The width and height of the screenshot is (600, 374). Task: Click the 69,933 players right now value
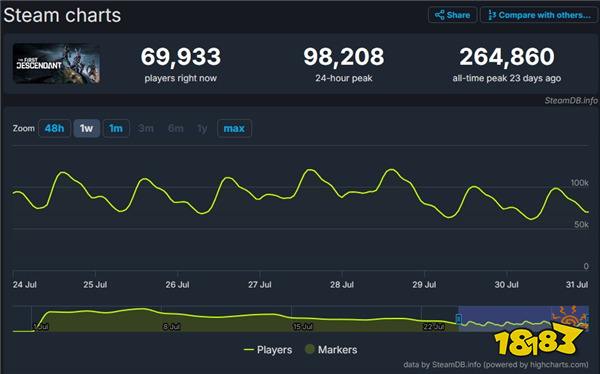tap(181, 57)
